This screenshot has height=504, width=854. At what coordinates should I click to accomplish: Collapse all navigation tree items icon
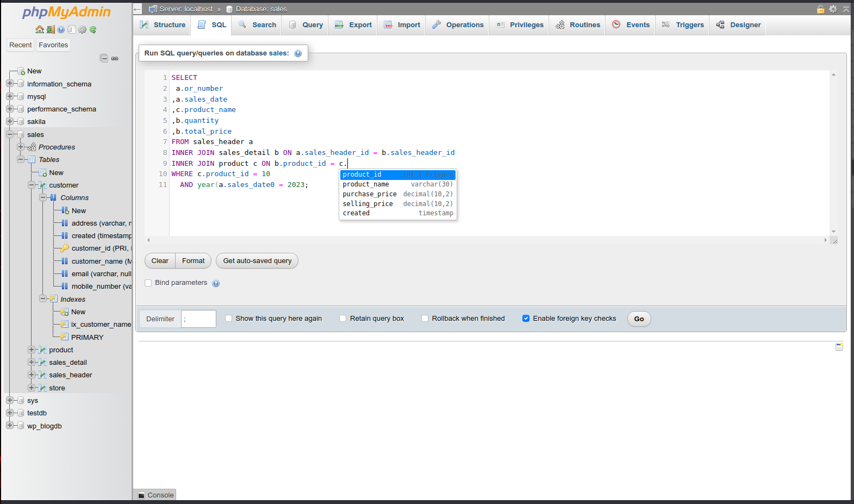104,58
